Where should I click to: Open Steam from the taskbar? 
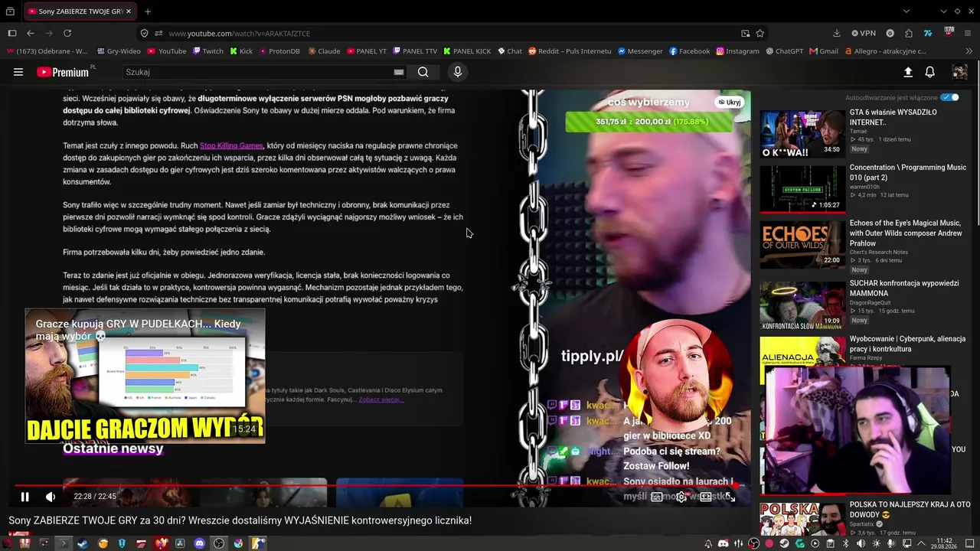click(83, 543)
